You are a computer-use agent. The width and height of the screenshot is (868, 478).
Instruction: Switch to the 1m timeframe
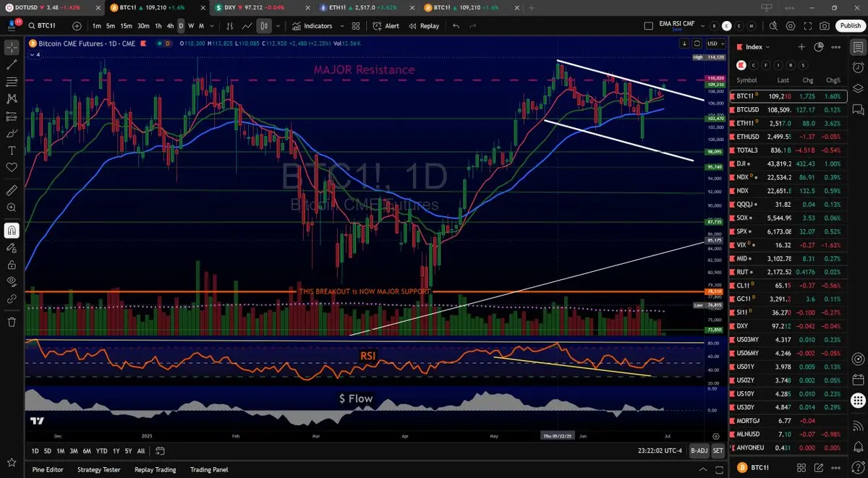(x=95, y=26)
